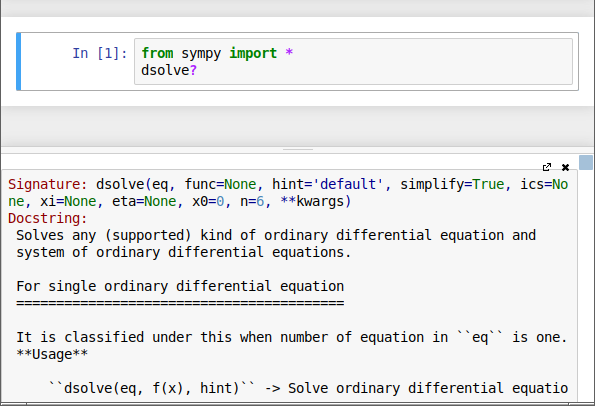Click the from keyword in the code cell

(x=157, y=53)
